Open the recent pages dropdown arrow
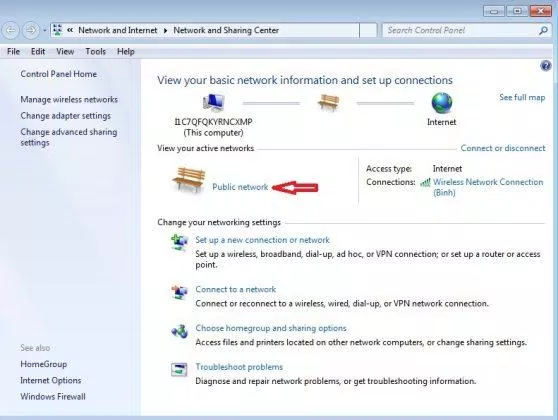558x420 pixels. [x=44, y=31]
